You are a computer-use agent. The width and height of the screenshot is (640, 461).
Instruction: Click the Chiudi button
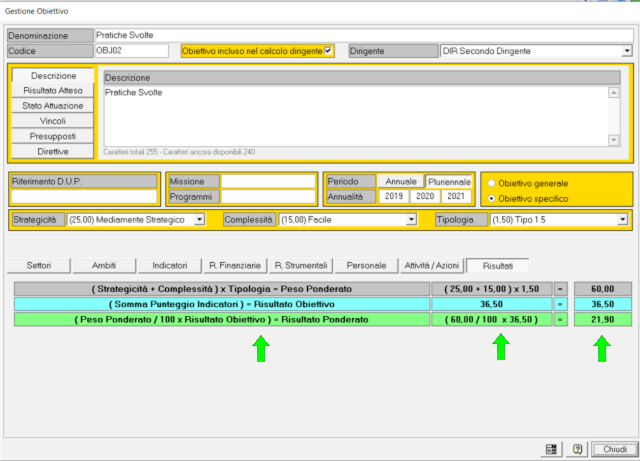click(x=614, y=449)
